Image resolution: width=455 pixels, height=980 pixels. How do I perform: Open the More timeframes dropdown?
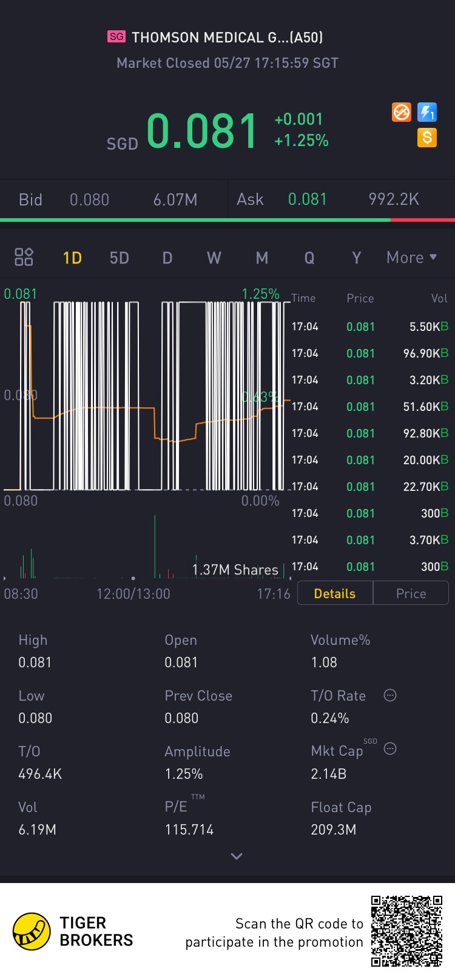coord(411,258)
